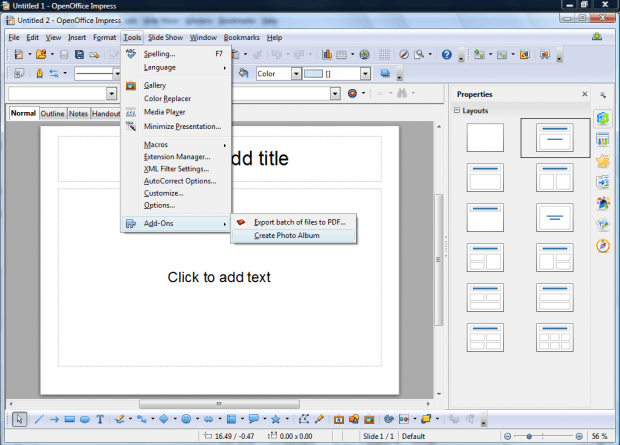Open the Open-file dropdown arrow
This screenshot has height=445, width=620.
click(x=52, y=55)
